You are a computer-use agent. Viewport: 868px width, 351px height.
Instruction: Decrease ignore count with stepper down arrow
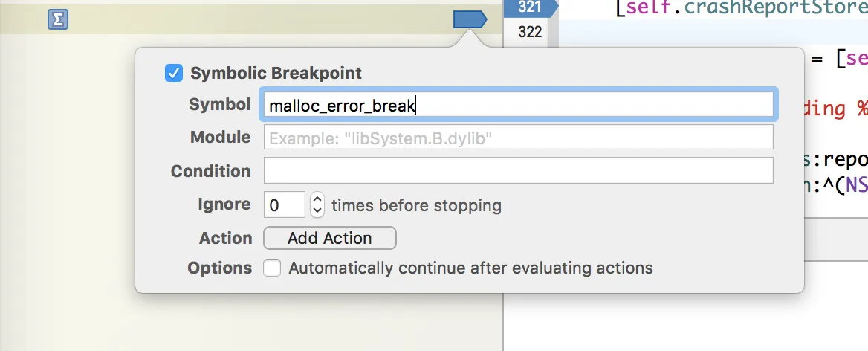coord(317,210)
